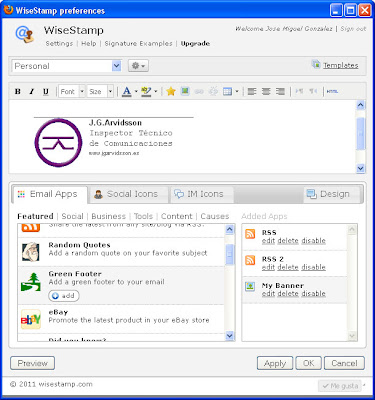The width and height of the screenshot is (375, 400).
Task: Open the Font dropdown
Action: pyautogui.click(x=72, y=91)
